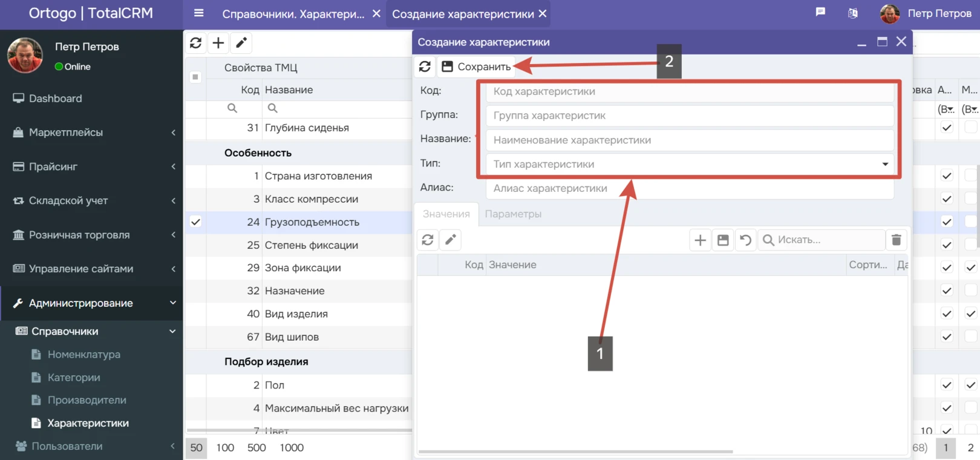
Task: Select the Максимальный вес нагрузки row
Action: pos(298,408)
